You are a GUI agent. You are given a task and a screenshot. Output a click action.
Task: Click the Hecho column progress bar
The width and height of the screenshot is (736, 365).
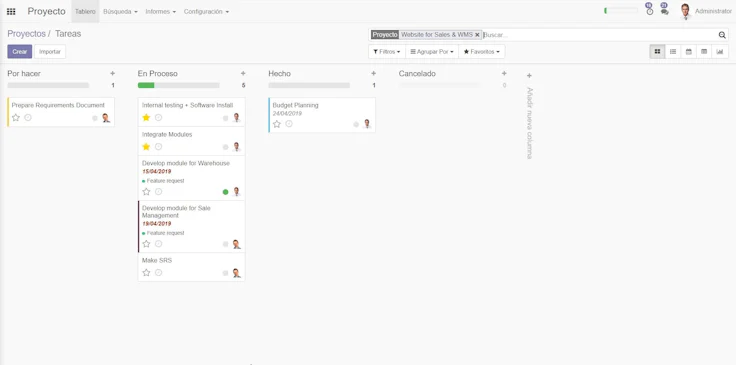pos(309,85)
